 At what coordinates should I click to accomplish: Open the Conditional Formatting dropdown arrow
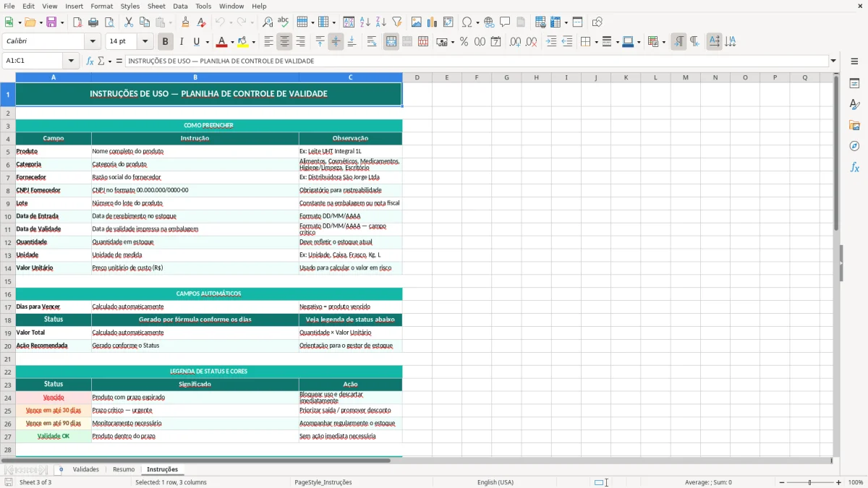663,42
